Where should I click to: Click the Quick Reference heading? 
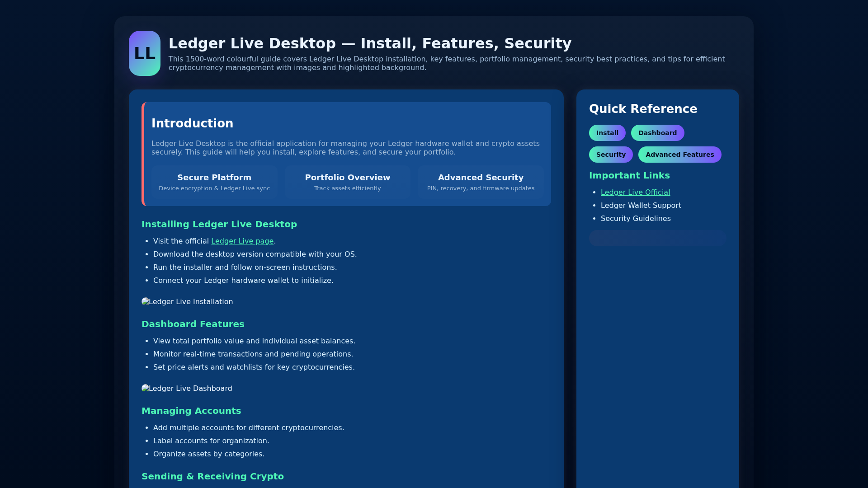coord(643,109)
